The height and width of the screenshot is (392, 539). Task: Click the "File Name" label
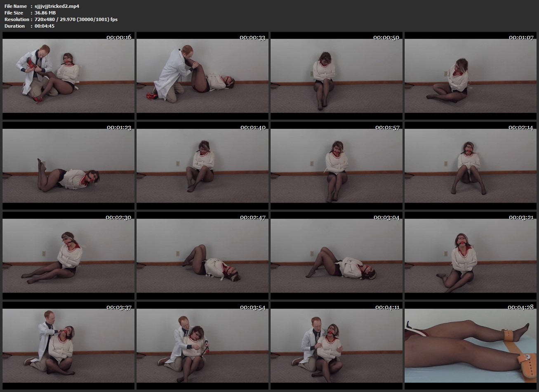(x=16, y=6)
